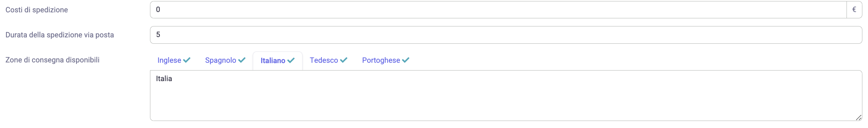868x128 pixels.
Task: Click the checkmark icon next to Inglese
Action: coord(187,60)
